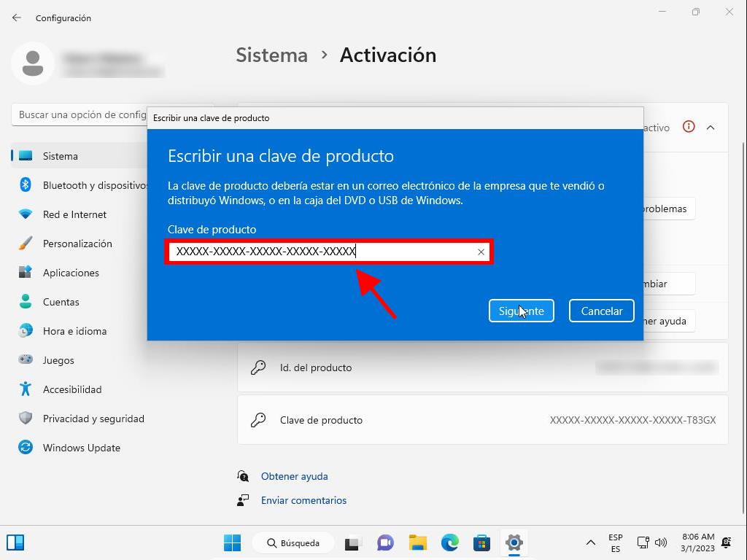
Task: Click the taskbar Búsqueda search box
Action: [x=293, y=542]
